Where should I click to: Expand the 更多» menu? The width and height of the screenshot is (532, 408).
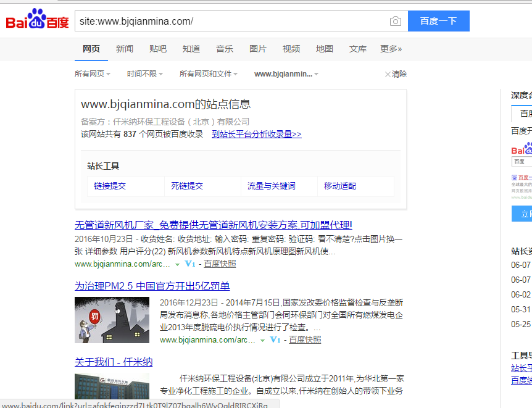391,49
